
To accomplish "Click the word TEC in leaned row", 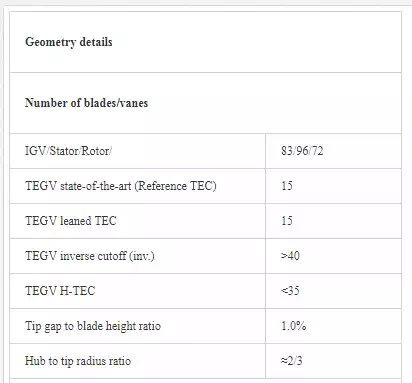I will 105,221.
